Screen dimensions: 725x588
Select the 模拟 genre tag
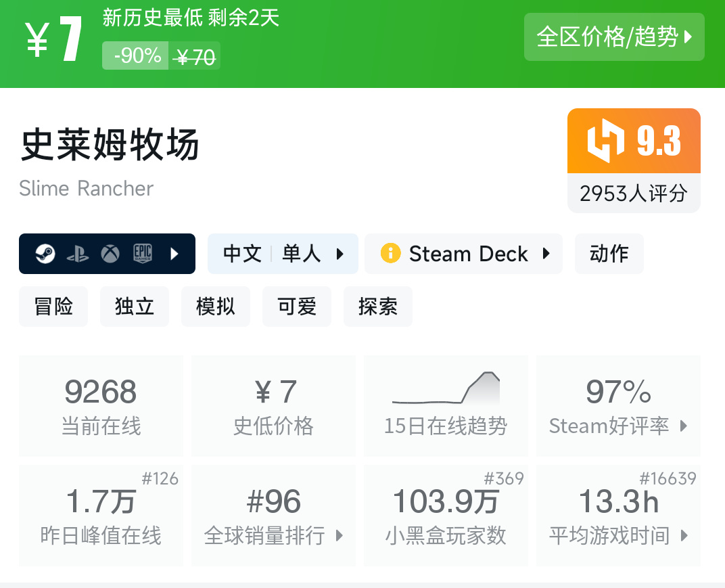point(216,307)
